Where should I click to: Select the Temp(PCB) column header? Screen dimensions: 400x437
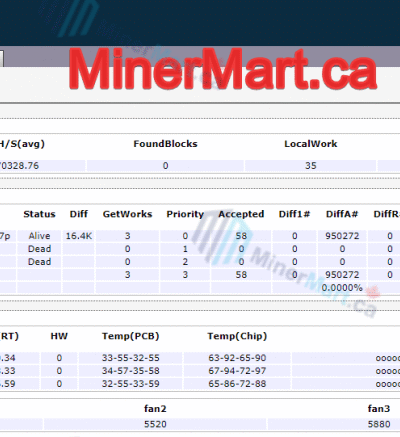click(131, 336)
